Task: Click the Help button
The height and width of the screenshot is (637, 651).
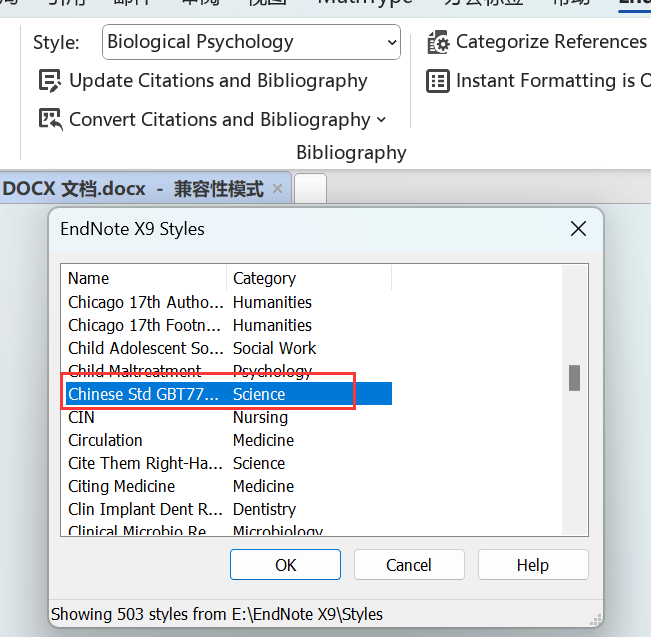Action: point(533,565)
